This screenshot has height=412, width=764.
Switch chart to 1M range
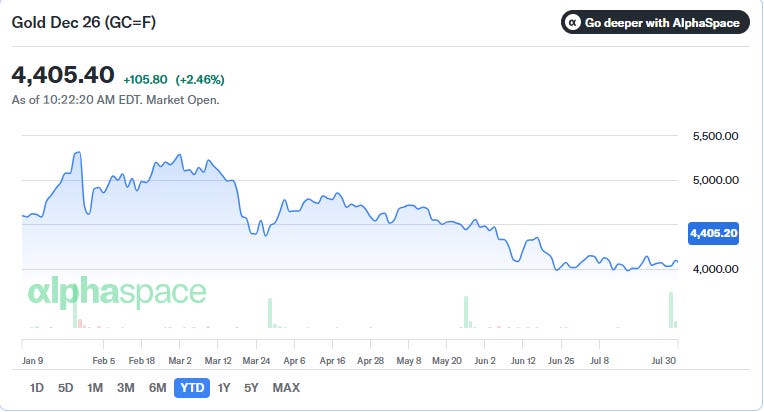[x=95, y=388]
